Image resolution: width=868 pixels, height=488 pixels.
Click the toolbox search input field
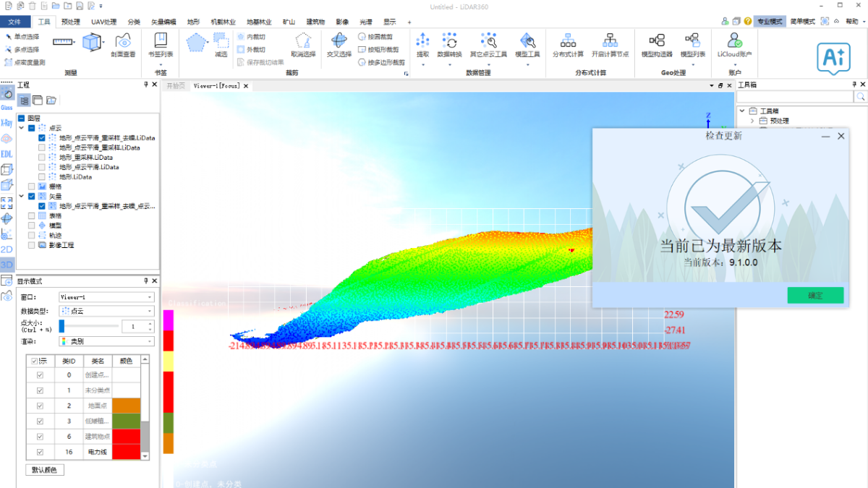796,96
